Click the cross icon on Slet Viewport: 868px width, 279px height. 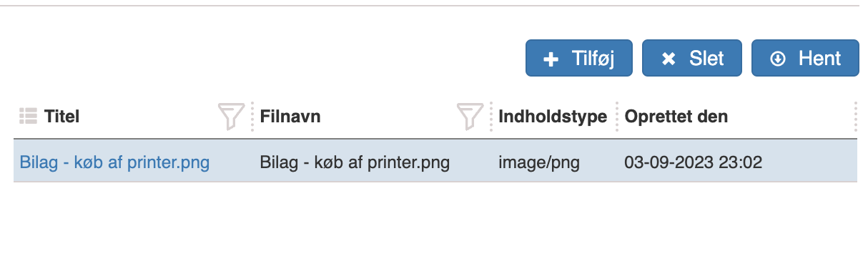[x=669, y=59]
